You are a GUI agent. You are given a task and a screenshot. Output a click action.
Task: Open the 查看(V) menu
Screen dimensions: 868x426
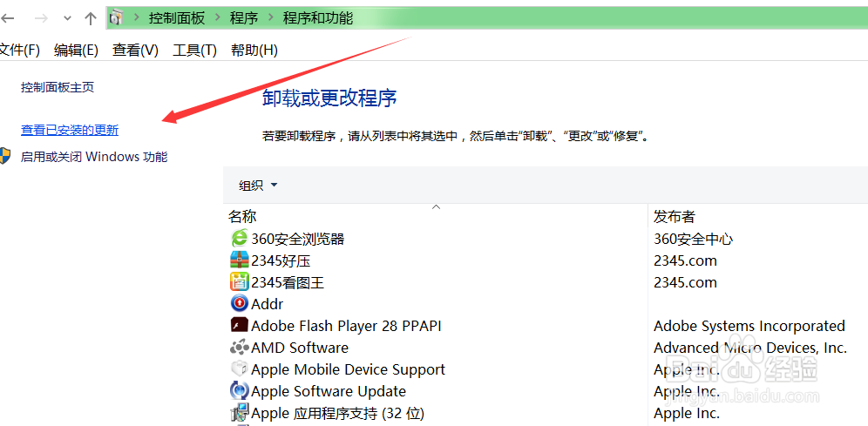[x=135, y=51]
